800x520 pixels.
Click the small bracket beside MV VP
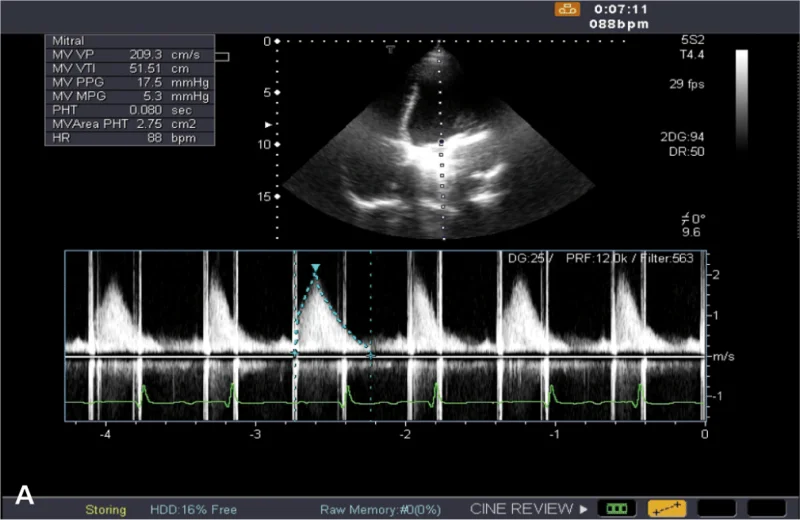pyautogui.click(x=222, y=57)
